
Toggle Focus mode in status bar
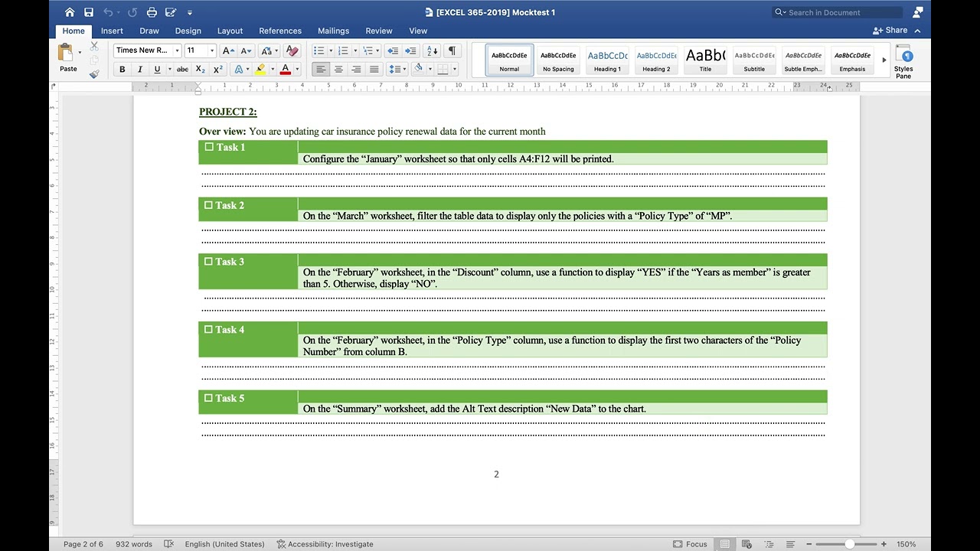[x=690, y=544]
